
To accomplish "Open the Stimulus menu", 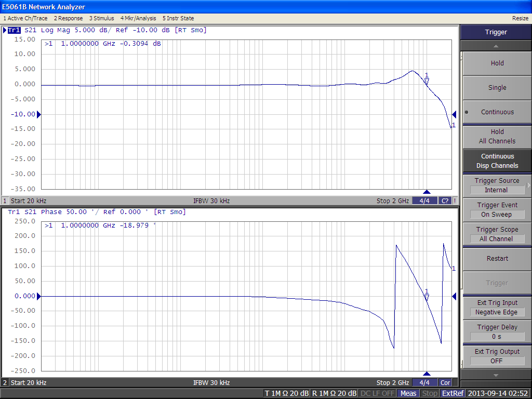I will (x=101, y=18).
